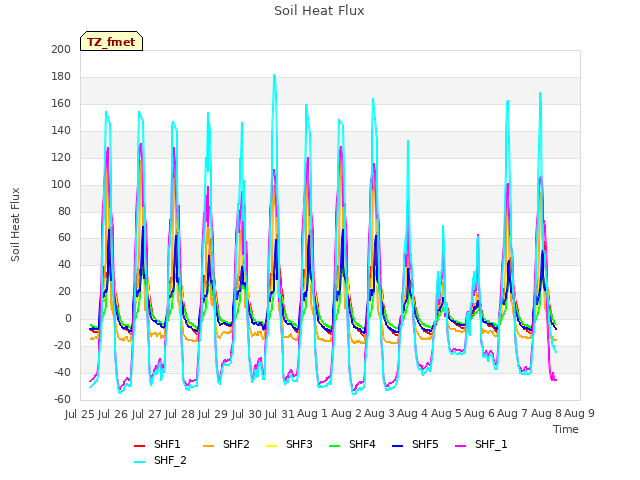Screen dimensions: 640x480
Task: Click the magenta SHF_1 legend swatch
Action: (x=460, y=446)
